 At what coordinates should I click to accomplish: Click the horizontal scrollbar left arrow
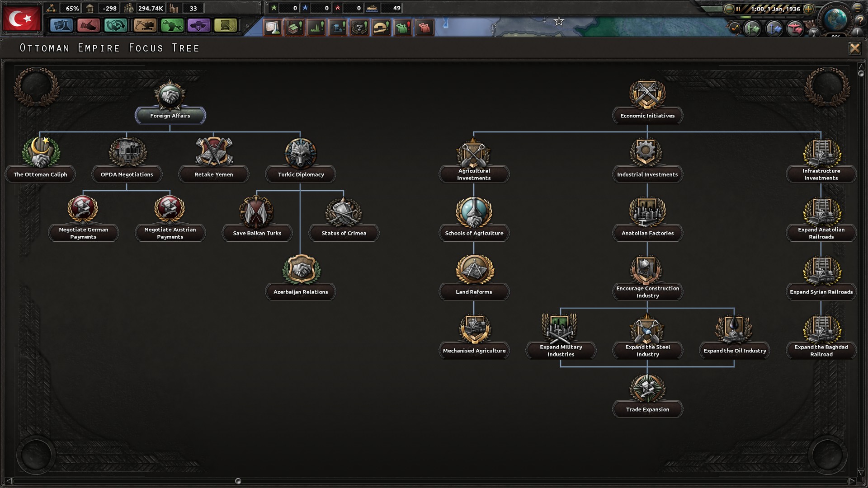[9, 481]
